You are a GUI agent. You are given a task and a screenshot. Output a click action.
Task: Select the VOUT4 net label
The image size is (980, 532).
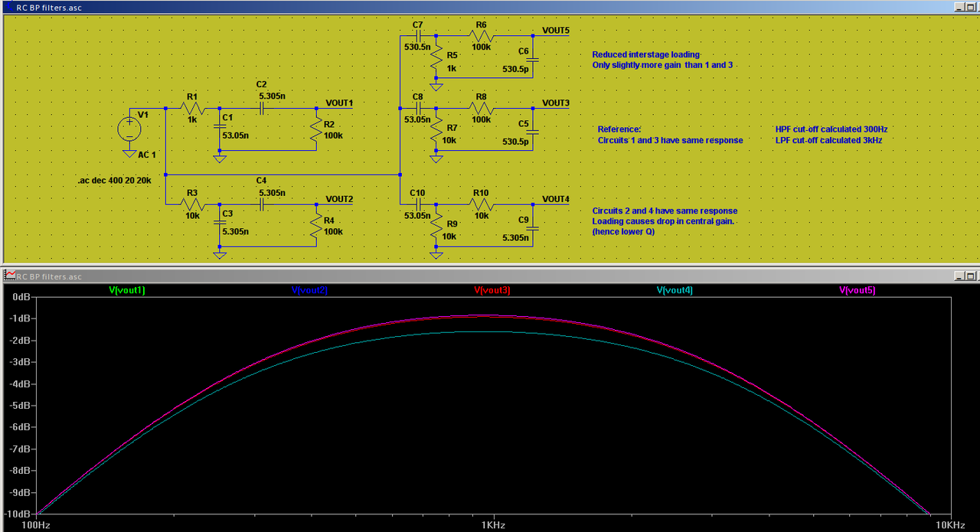556,199
